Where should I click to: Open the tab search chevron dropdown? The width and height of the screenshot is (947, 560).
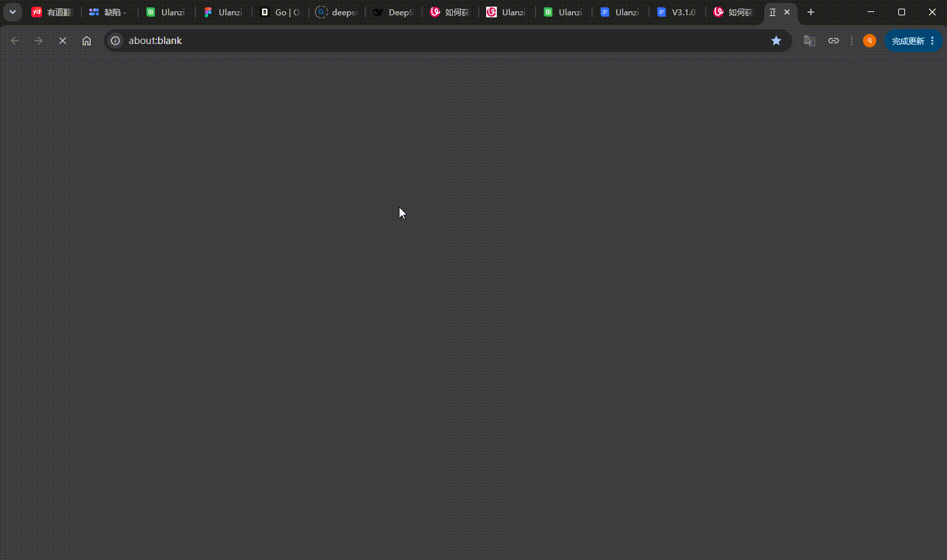click(13, 12)
